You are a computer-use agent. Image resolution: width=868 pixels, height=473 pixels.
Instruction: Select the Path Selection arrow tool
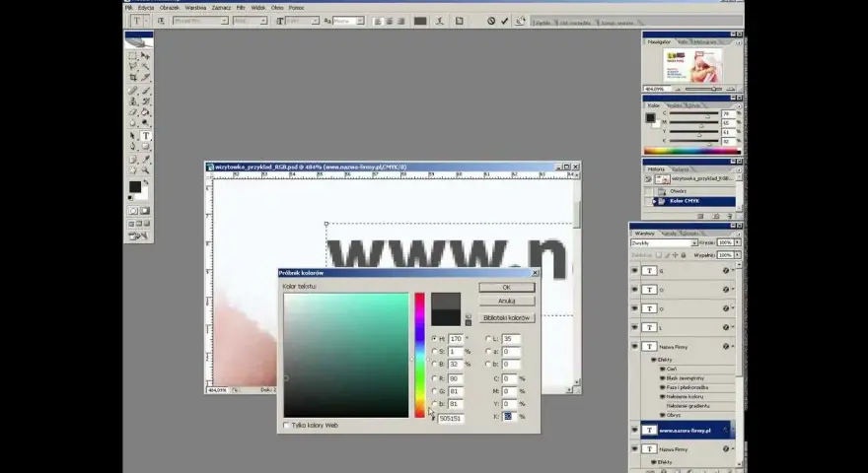(x=133, y=136)
